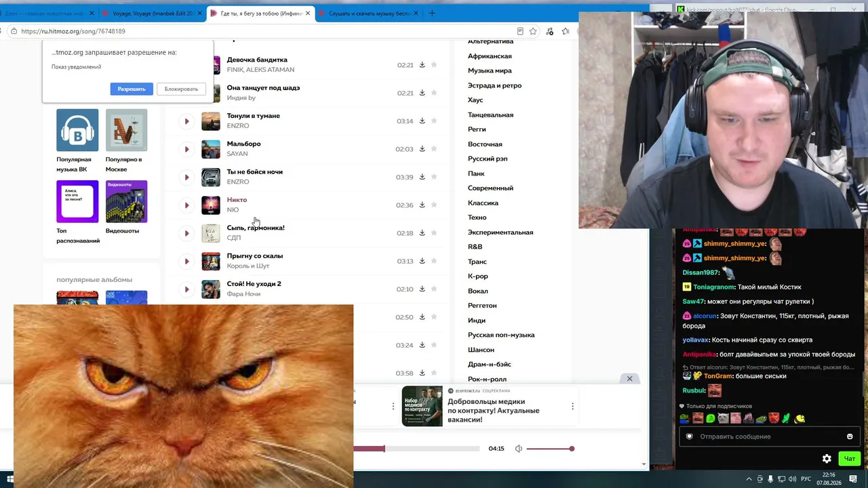Open the Эстрада и ретро genre
The height and width of the screenshot is (488, 868).
coord(494,85)
